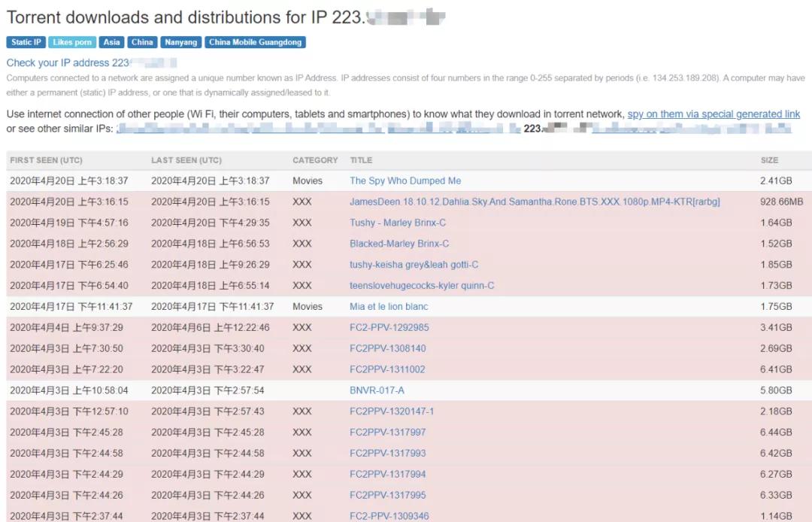
Task: Click the FC2PPV-1311002 title link
Action: [x=387, y=370]
